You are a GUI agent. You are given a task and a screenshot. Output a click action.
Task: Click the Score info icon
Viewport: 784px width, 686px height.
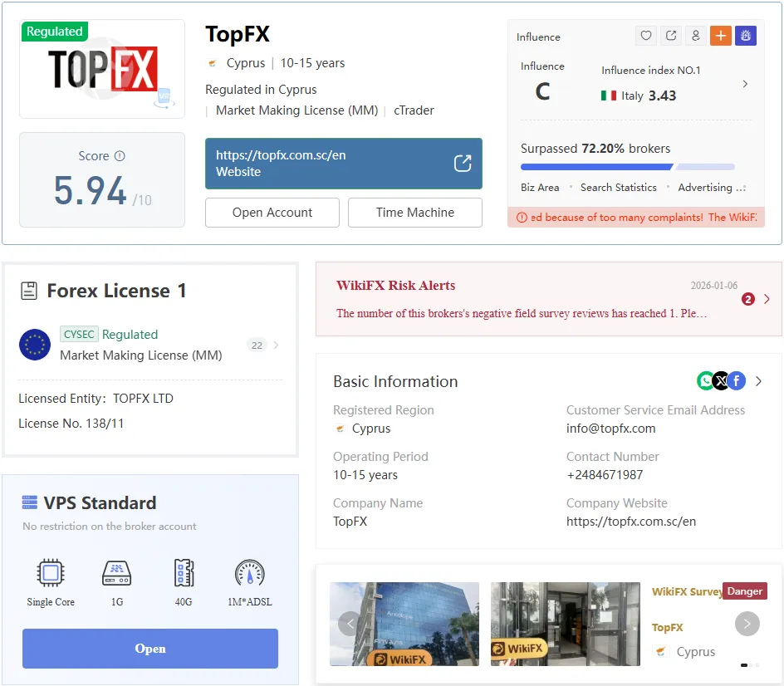pyautogui.click(x=120, y=156)
